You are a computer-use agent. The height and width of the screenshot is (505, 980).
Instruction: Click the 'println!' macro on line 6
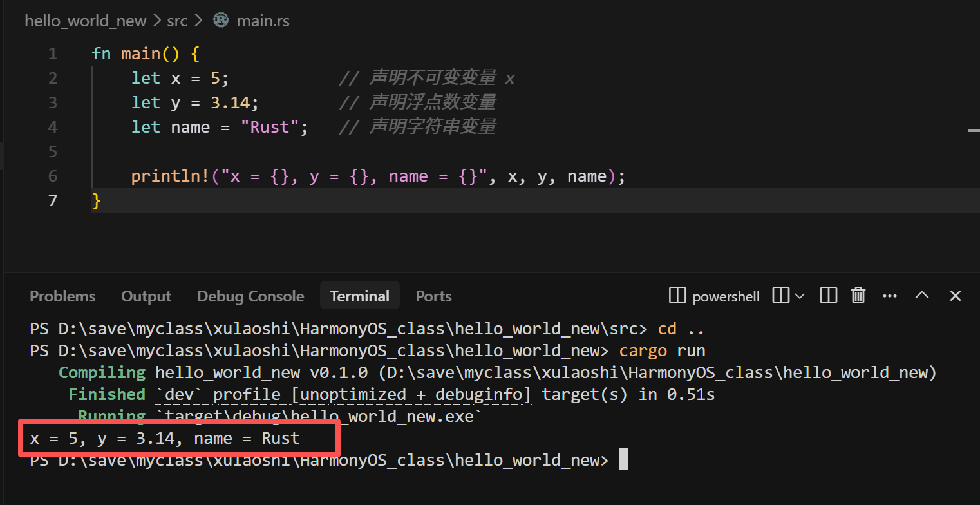click(x=170, y=176)
